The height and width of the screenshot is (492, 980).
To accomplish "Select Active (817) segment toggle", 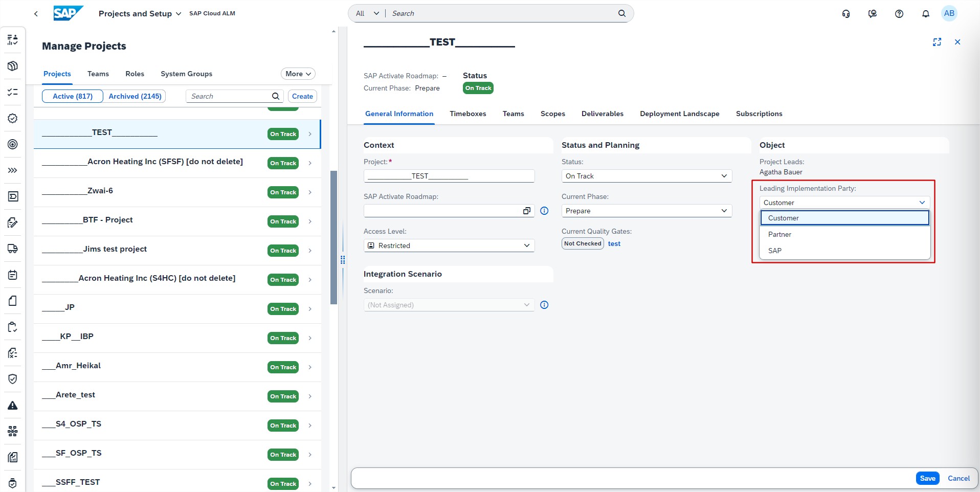I will click(x=73, y=96).
